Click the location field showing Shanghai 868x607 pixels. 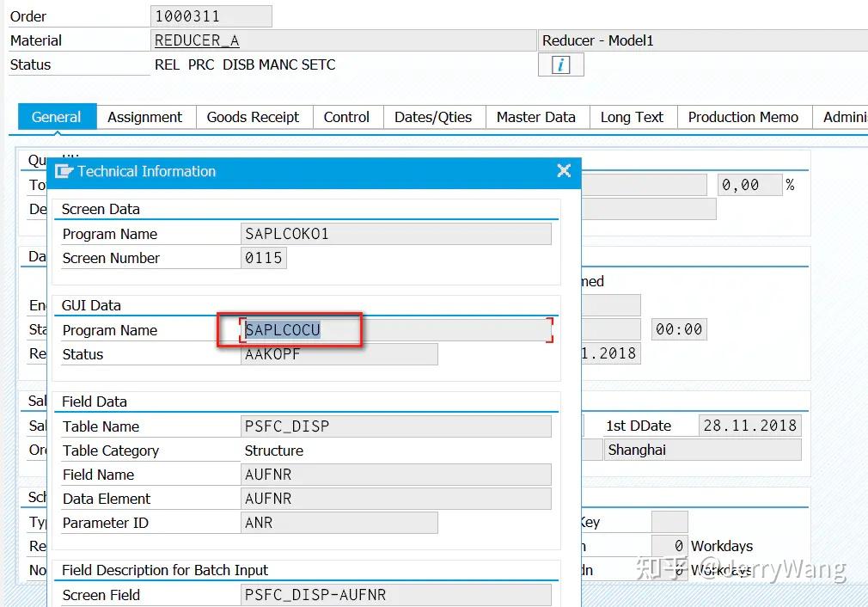pos(702,449)
